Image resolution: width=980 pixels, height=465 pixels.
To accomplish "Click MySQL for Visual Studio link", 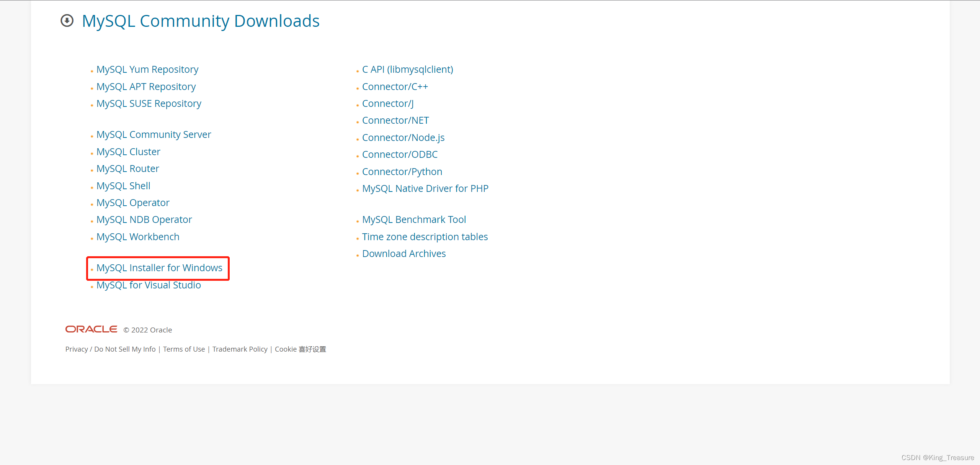I will 149,285.
